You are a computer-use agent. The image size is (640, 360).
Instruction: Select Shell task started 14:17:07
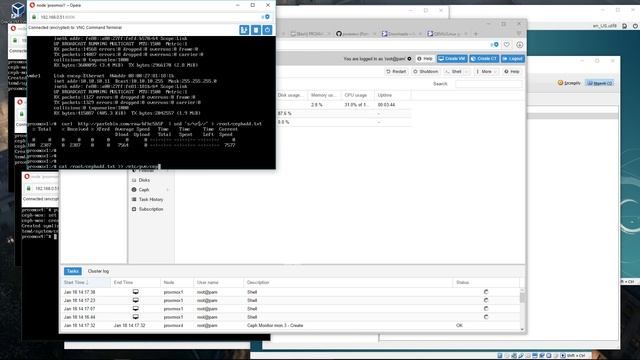click(x=291, y=309)
